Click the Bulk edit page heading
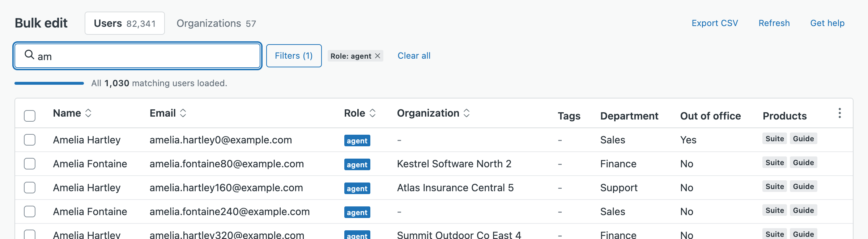Screen dimensions: 868x239 tap(41, 23)
